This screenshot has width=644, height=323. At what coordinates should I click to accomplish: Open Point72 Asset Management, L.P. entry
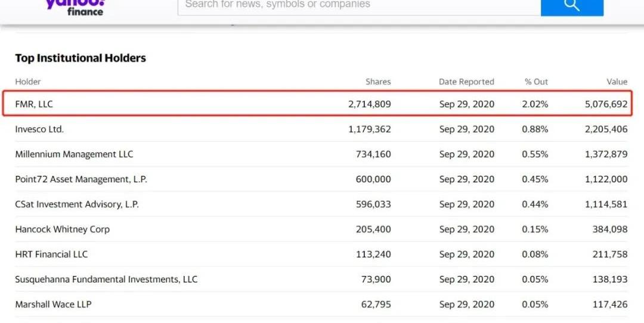(x=81, y=179)
